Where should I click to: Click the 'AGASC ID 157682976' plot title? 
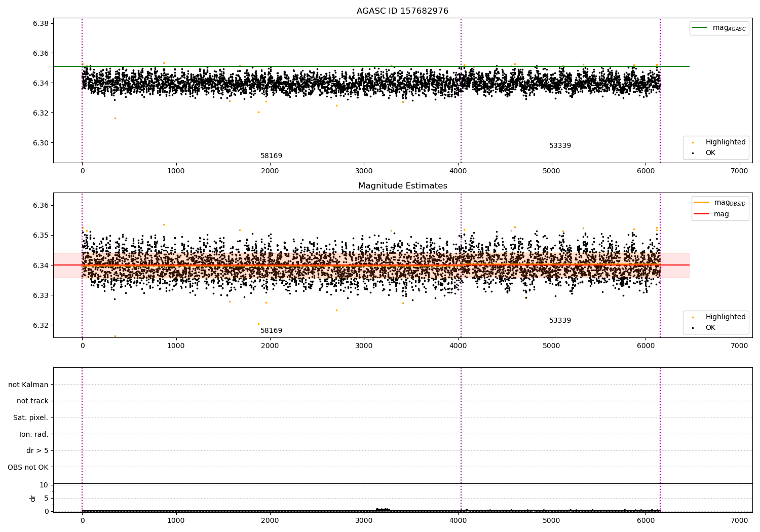402,11
